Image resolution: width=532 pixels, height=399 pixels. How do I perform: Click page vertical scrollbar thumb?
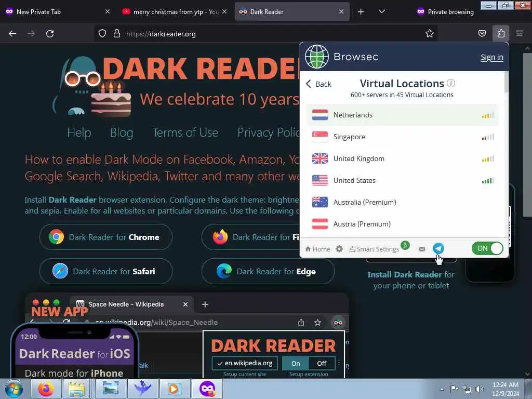pyautogui.click(x=527, y=134)
